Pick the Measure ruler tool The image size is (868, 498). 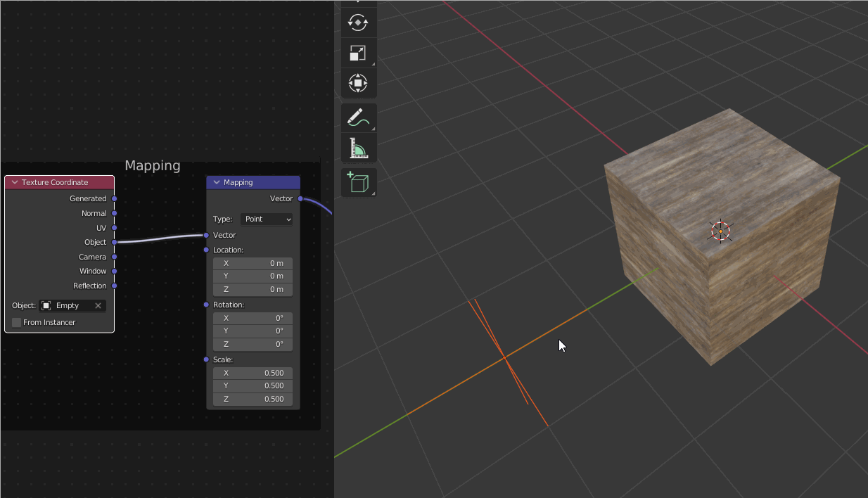pyautogui.click(x=358, y=148)
